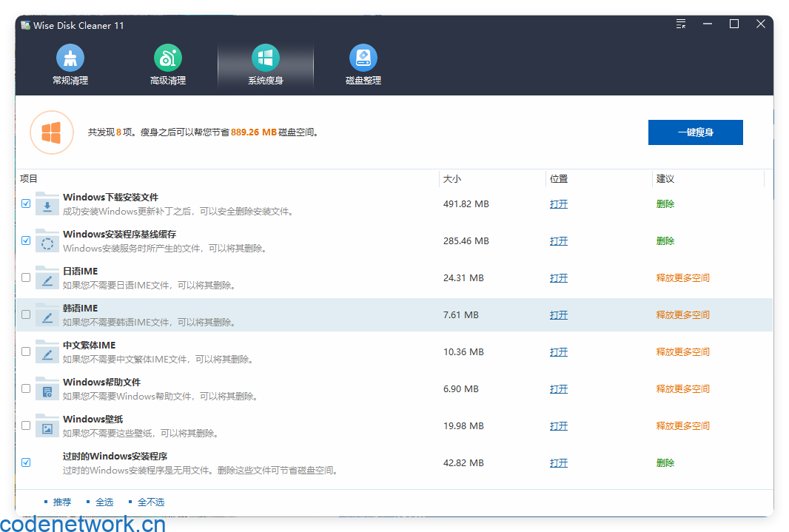Viewport: 789px width, 532px height.
Task: Switch to the 磁盘整理 tab label
Action: tap(363, 81)
